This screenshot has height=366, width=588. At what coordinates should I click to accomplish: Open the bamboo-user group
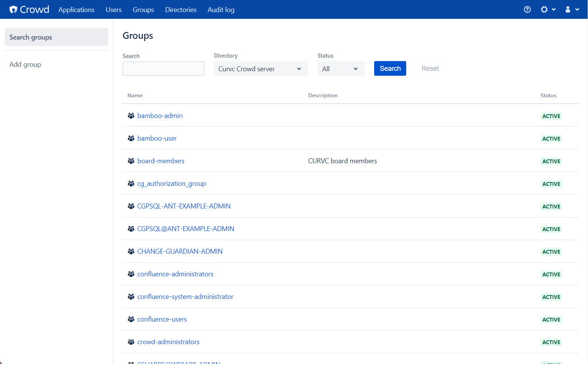point(157,138)
